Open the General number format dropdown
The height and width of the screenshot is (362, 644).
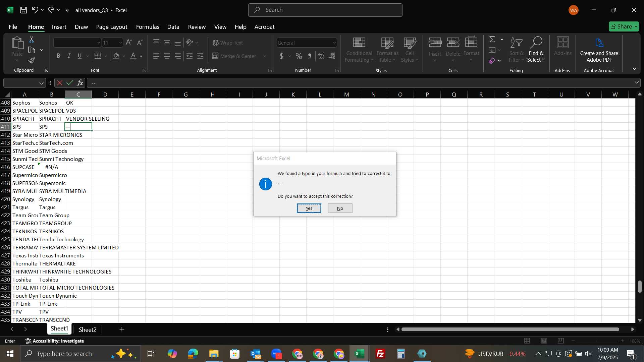tap(334, 43)
